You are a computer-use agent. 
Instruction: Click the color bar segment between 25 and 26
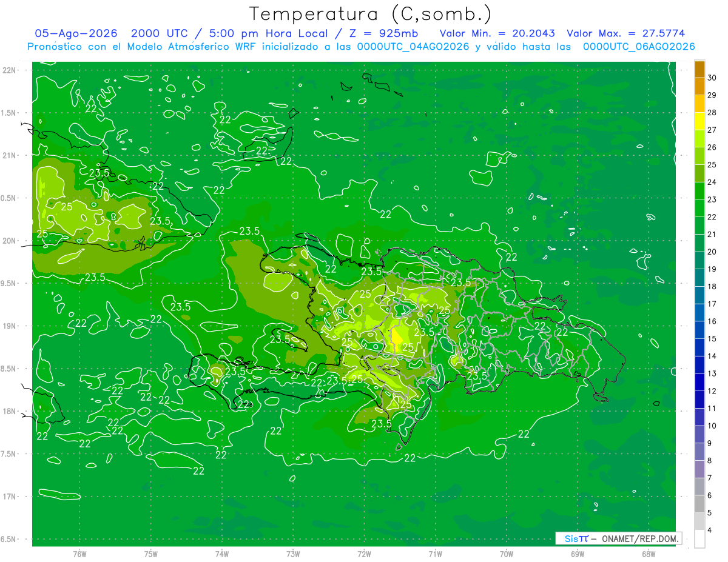(x=699, y=156)
